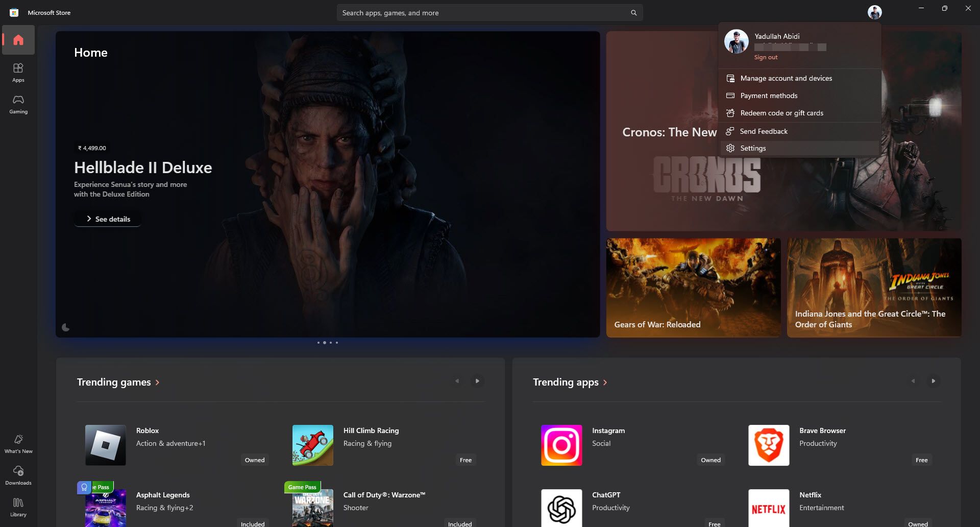
Task: Toggle the moon icon on the Hellblade banner
Action: [66, 327]
